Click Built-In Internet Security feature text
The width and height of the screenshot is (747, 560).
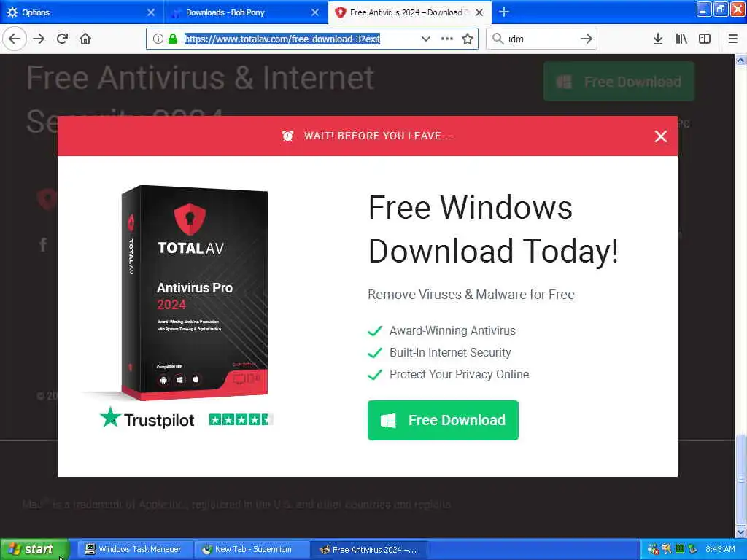tap(450, 352)
